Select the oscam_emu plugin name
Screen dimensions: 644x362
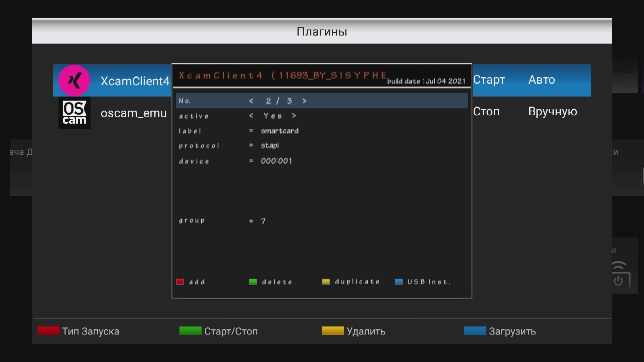pyautogui.click(x=133, y=113)
